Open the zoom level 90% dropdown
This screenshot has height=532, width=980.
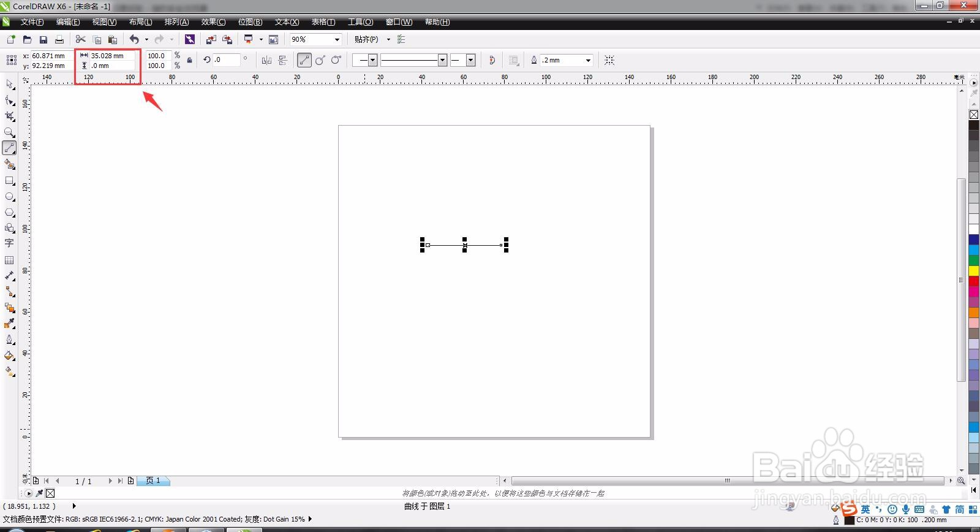point(337,39)
